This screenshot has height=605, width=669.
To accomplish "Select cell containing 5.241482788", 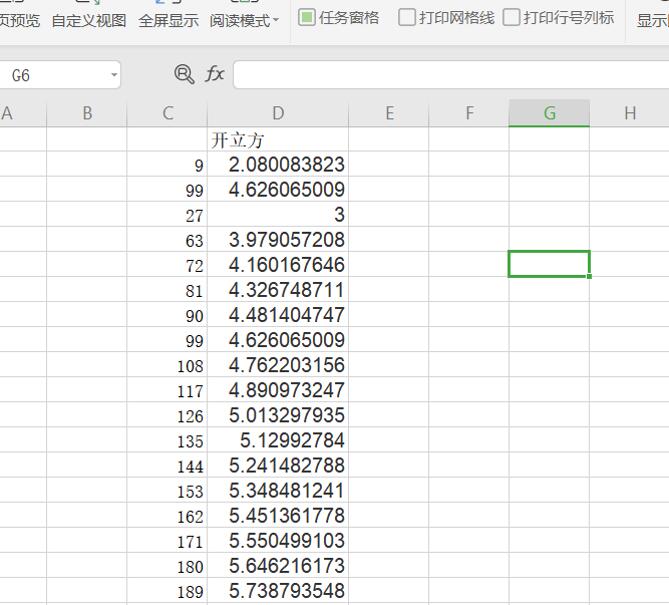I will 278,465.
